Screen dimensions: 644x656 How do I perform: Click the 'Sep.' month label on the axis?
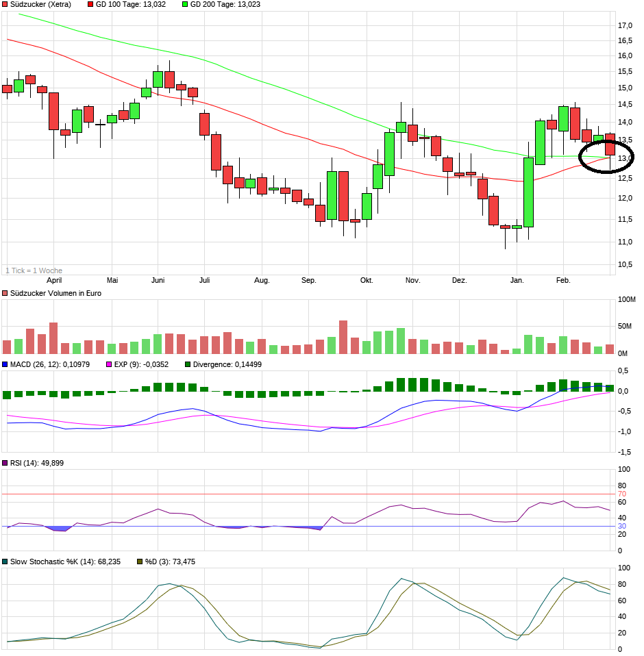pos(309,280)
